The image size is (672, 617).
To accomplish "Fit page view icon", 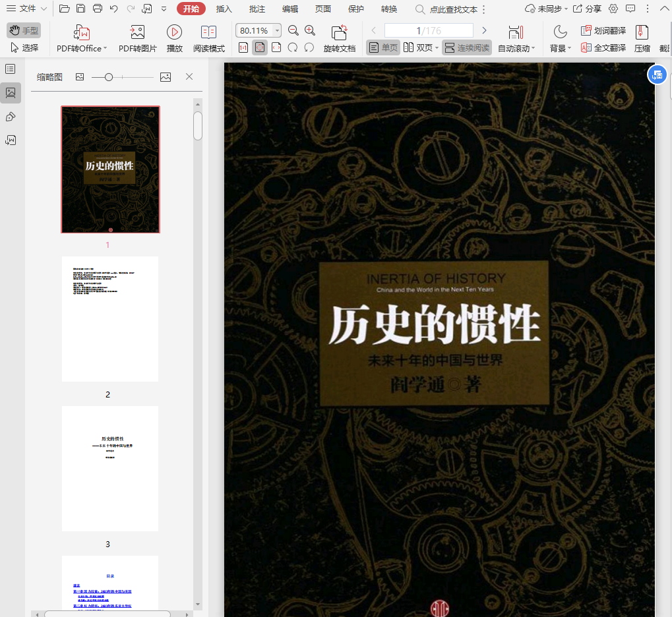I will 260,47.
